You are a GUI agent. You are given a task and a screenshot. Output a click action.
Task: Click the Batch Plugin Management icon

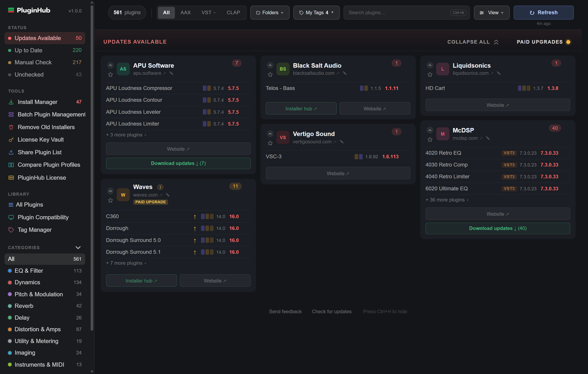[11, 114]
